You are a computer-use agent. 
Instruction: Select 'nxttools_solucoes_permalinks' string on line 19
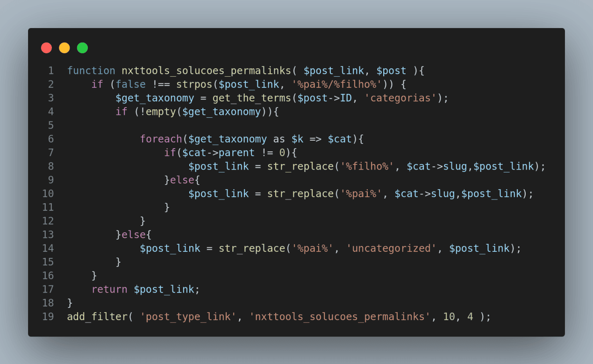click(340, 316)
